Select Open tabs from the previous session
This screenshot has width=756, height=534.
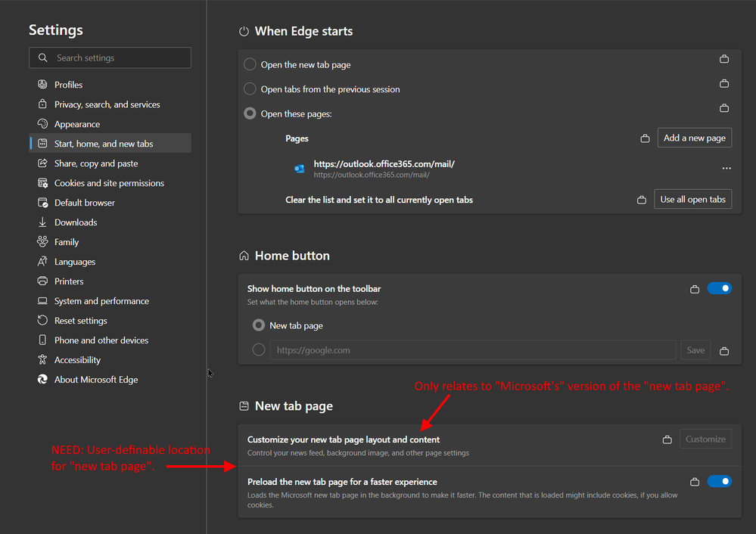(x=250, y=89)
